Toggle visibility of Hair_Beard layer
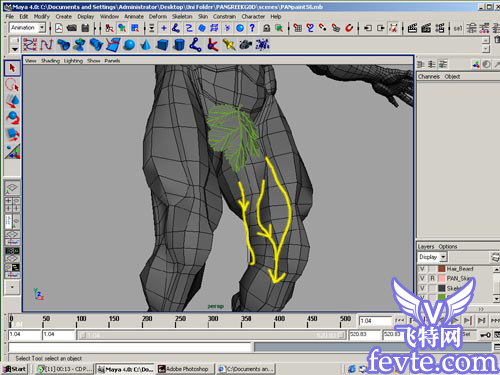The width and height of the screenshot is (500, 375). tap(422, 269)
